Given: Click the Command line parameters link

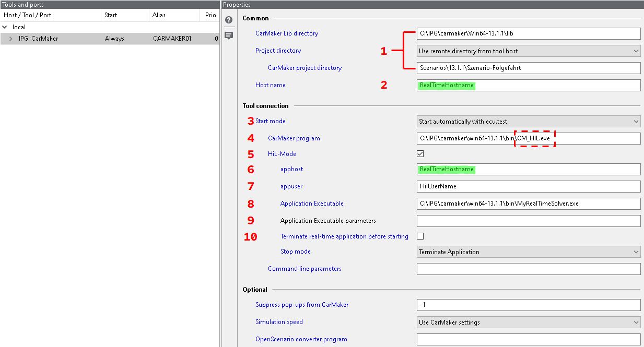Looking at the screenshot, I should point(305,269).
